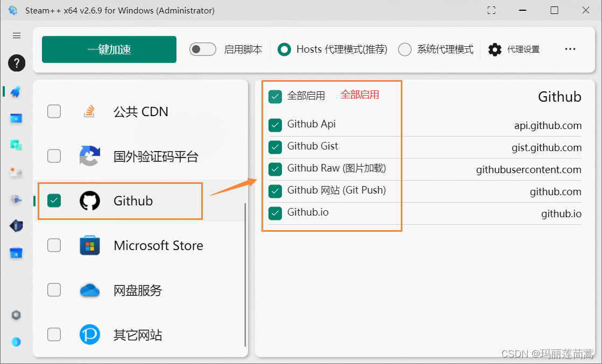The width and height of the screenshot is (602, 364).
Task: Uncheck the Github category checkbox
Action: 54,200
